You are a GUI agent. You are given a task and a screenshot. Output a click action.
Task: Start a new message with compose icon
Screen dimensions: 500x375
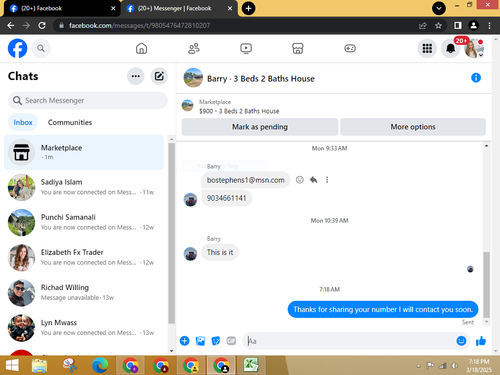tap(159, 76)
